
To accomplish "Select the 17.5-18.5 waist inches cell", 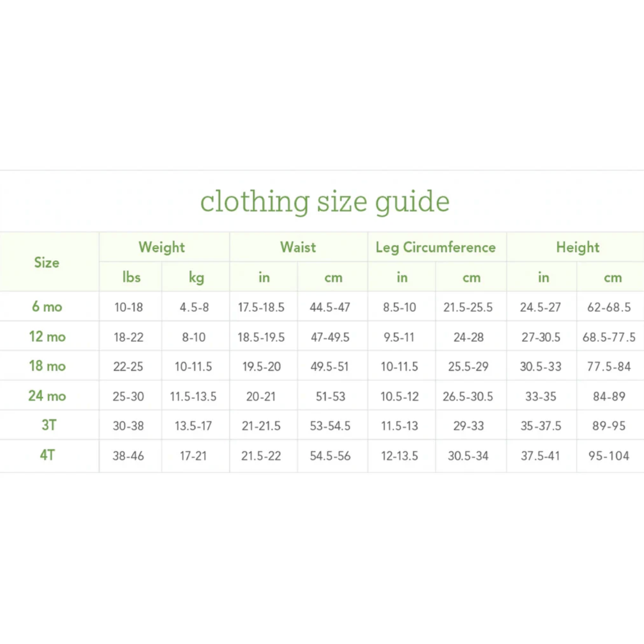I will [261, 307].
